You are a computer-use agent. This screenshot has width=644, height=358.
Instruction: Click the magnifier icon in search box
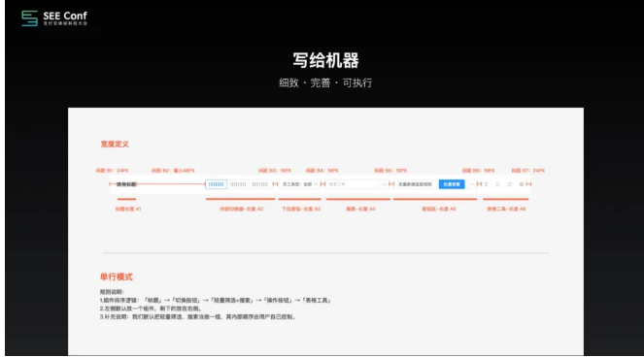pos(384,184)
